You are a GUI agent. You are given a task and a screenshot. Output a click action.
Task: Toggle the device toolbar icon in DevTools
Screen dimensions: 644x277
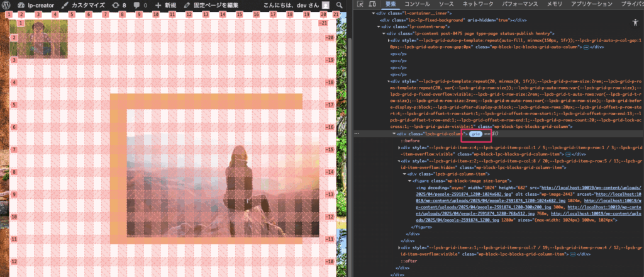(x=370, y=4)
